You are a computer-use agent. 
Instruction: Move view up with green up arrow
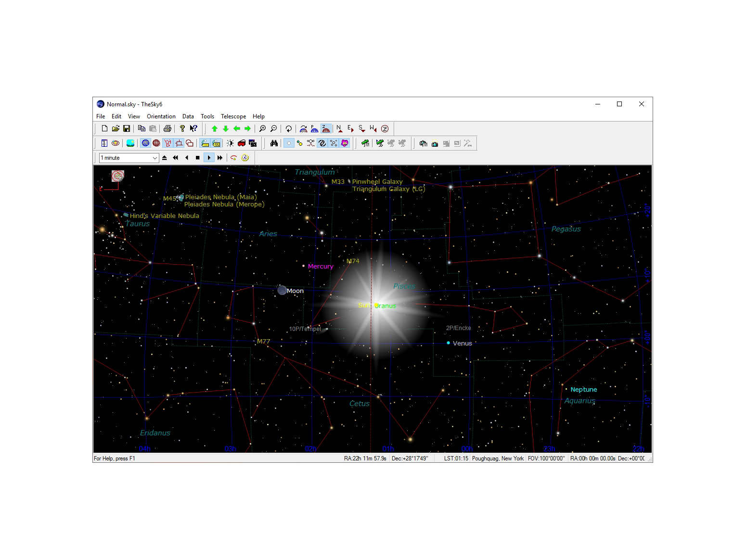point(215,128)
